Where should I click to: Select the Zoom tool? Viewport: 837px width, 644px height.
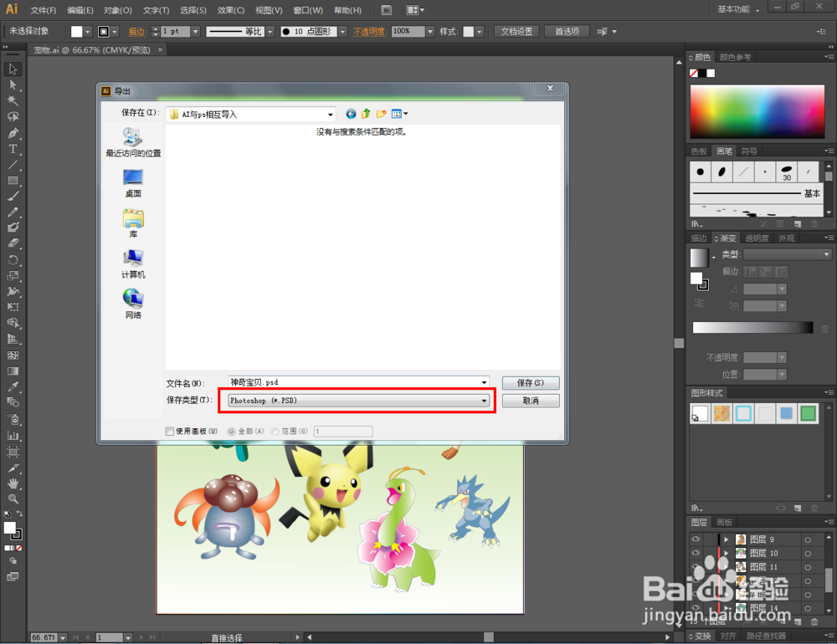click(x=13, y=498)
